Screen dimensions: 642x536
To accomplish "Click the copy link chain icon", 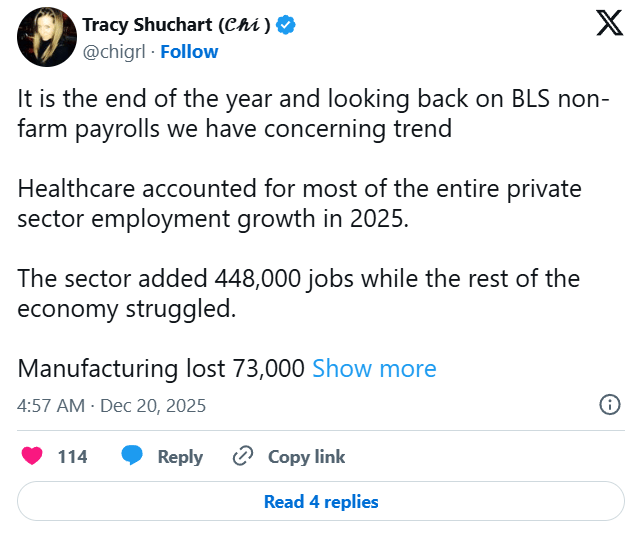I will coord(242,456).
